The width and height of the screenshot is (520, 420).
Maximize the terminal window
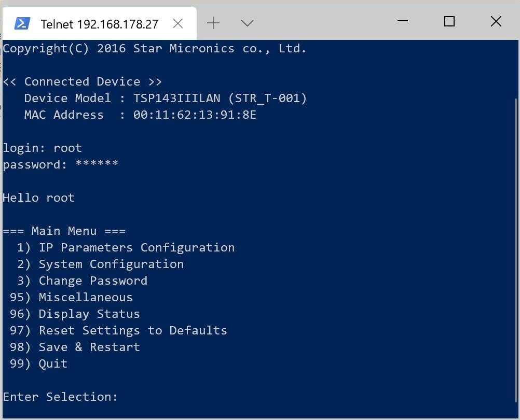pyautogui.click(x=449, y=21)
